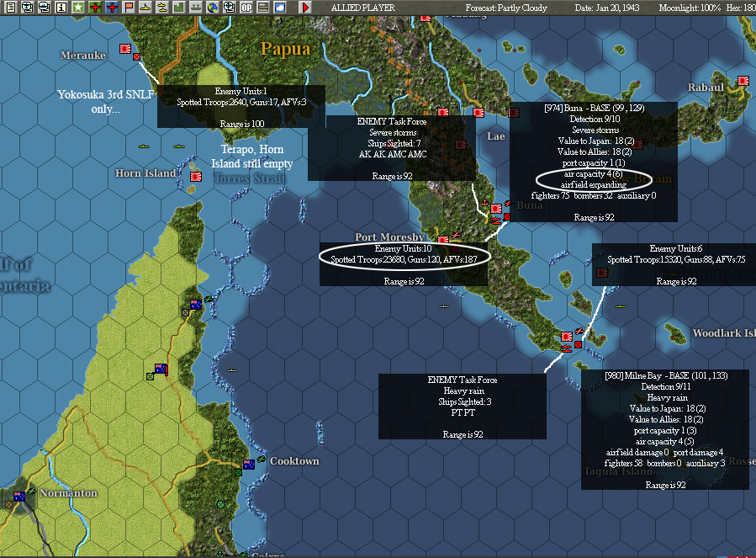This screenshot has height=558, width=756.
Task: Click the 'Moonlight: 100%' status text
Action: coord(690,8)
